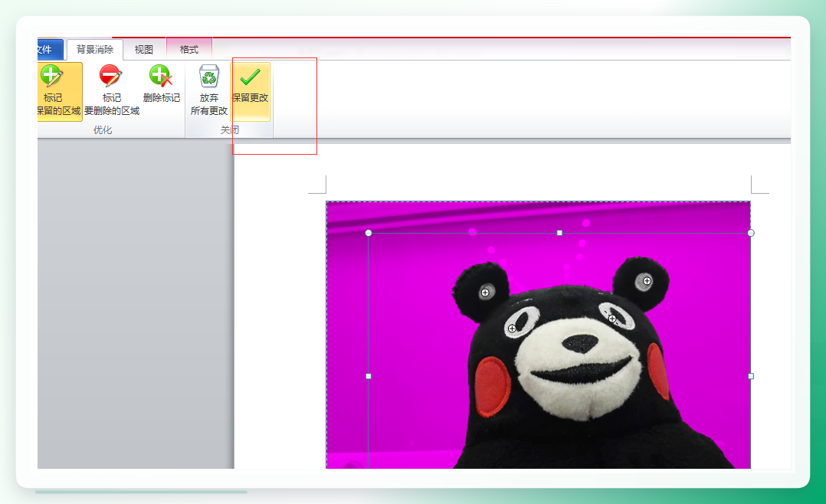This screenshot has width=826, height=504.
Task: Select Mark Areas to Remove (标记要删除的区域) tool
Action: 112,92
